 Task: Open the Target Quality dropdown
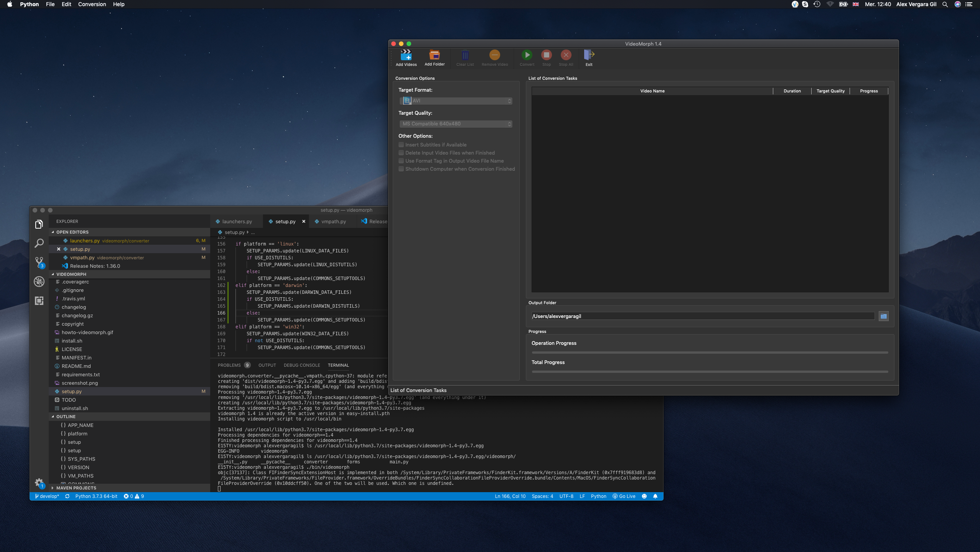pyautogui.click(x=456, y=124)
